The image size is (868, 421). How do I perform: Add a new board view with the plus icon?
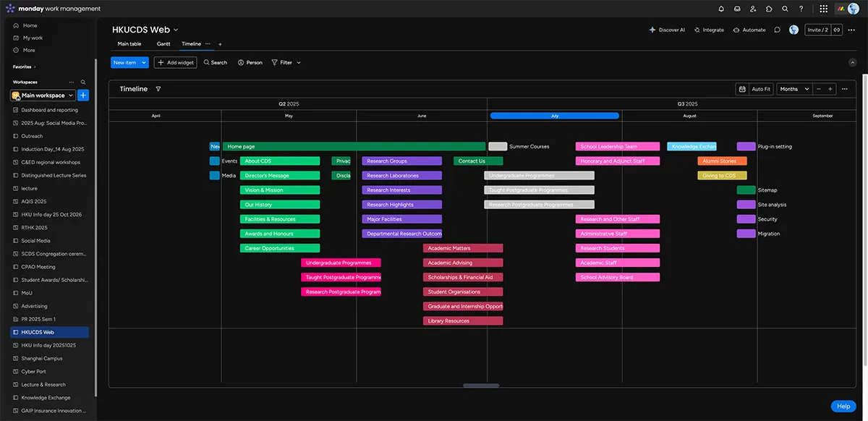[220, 44]
